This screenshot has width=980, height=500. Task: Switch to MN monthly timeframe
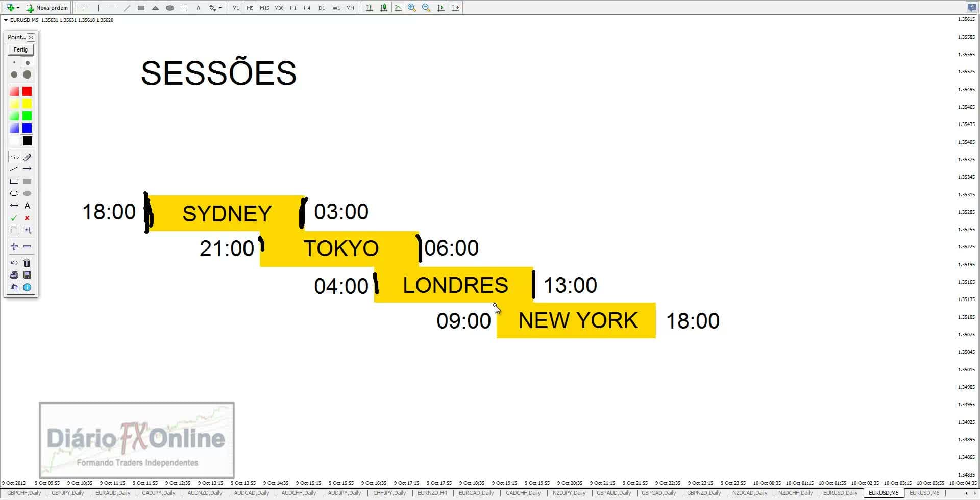pos(350,8)
